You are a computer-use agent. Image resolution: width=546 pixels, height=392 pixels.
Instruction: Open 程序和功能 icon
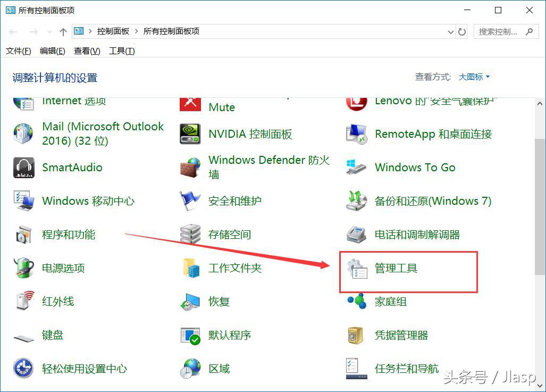[x=24, y=235]
